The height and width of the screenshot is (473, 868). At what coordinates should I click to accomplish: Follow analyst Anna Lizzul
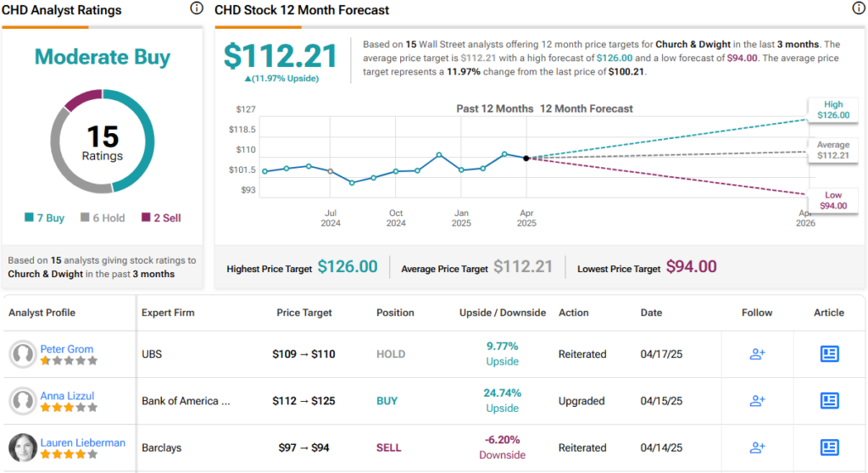(x=757, y=401)
